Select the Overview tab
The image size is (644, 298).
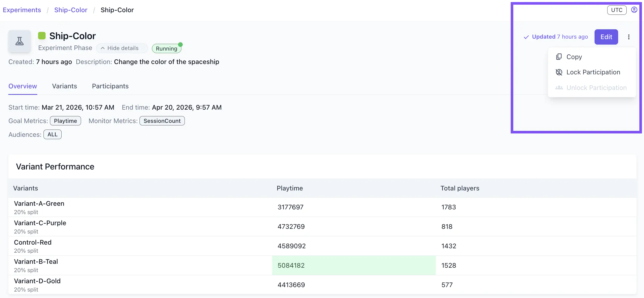23,86
